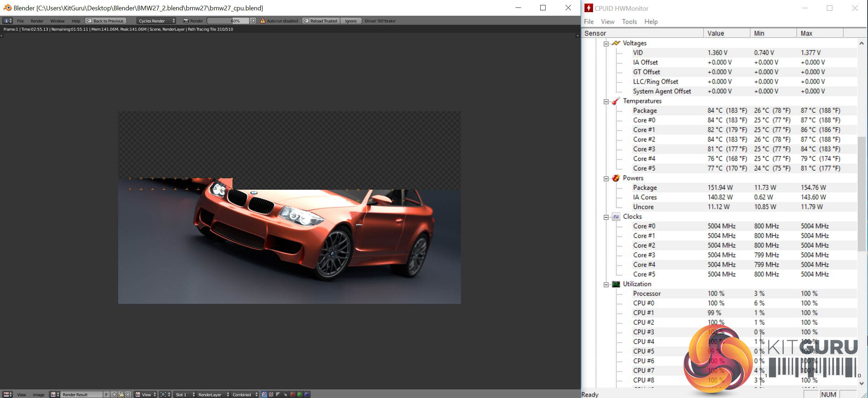Screen dimensions: 868x398
Task: Toggle alpha channel display button
Action: click(x=278, y=394)
